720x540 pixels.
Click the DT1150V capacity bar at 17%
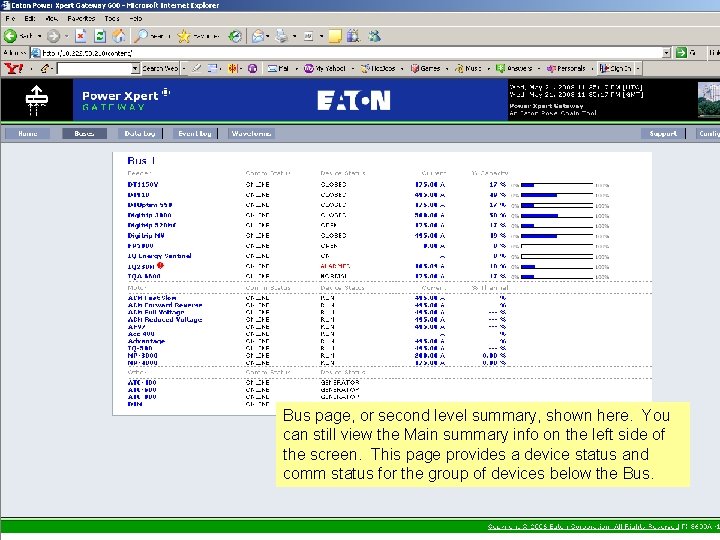pyautogui.click(x=557, y=185)
